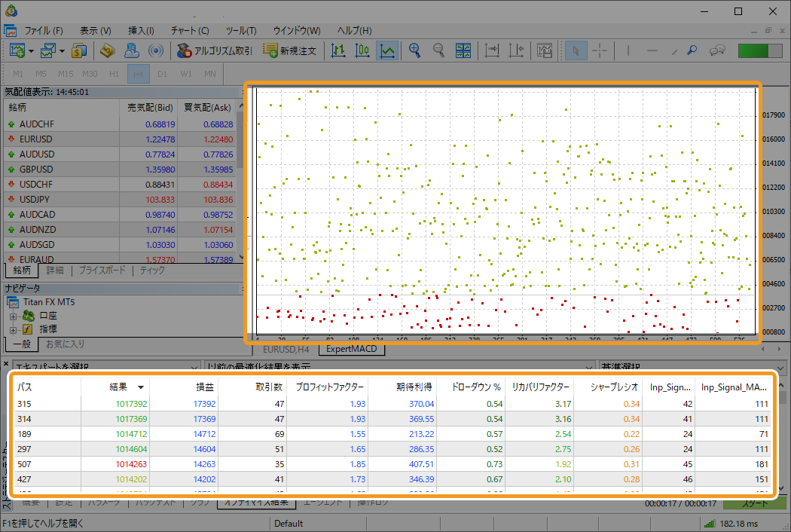Select the W1 timeframe

point(186,74)
